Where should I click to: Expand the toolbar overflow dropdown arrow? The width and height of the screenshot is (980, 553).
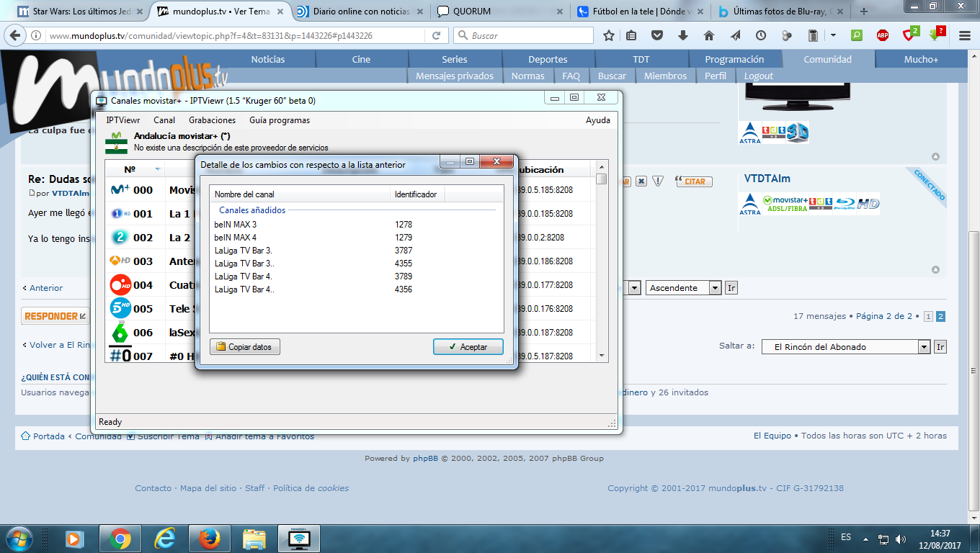point(833,35)
